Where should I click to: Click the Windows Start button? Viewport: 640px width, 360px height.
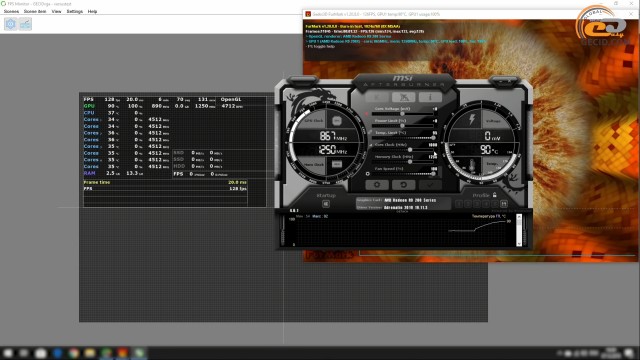(8, 353)
